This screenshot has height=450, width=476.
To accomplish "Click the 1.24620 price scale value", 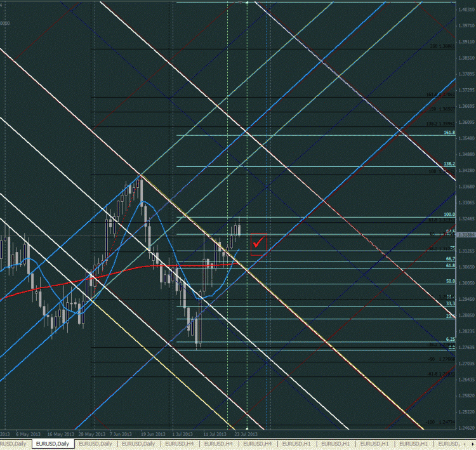I will pyautogui.click(x=466, y=428).
